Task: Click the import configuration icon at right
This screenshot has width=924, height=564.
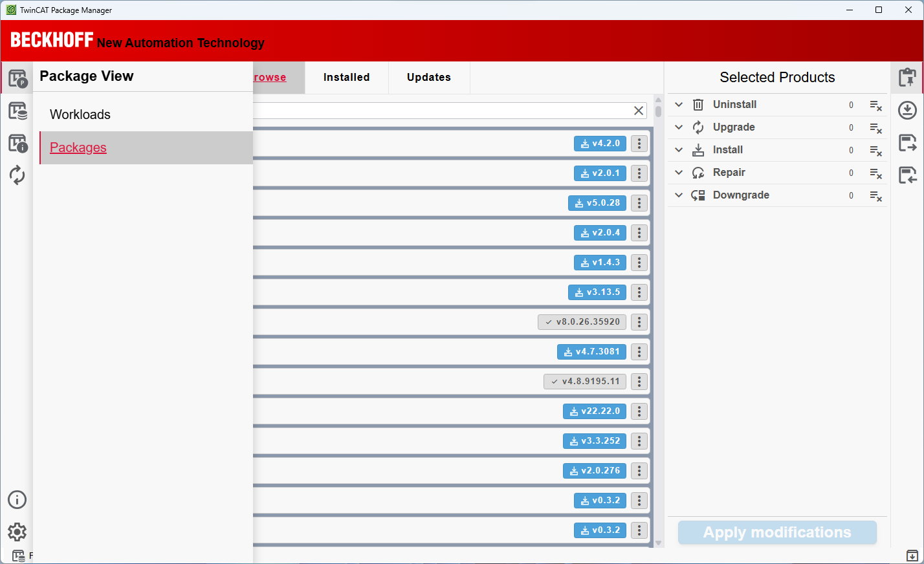Action: pos(907,175)
